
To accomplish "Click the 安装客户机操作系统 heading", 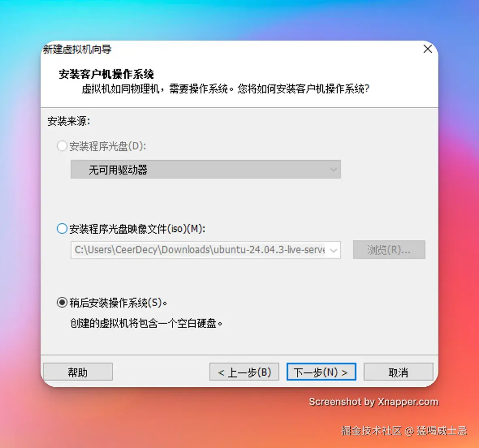I will coord(106,74).
